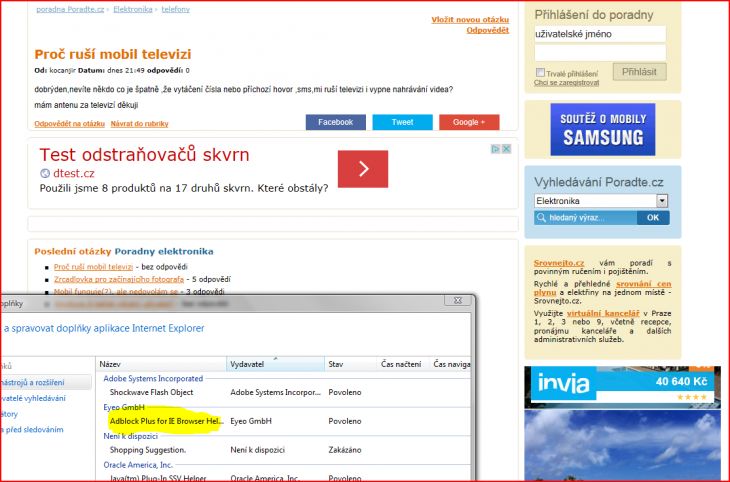Click the invia 40 640 Kč banner
The image size is (730, 482).
tap(622, 387)
